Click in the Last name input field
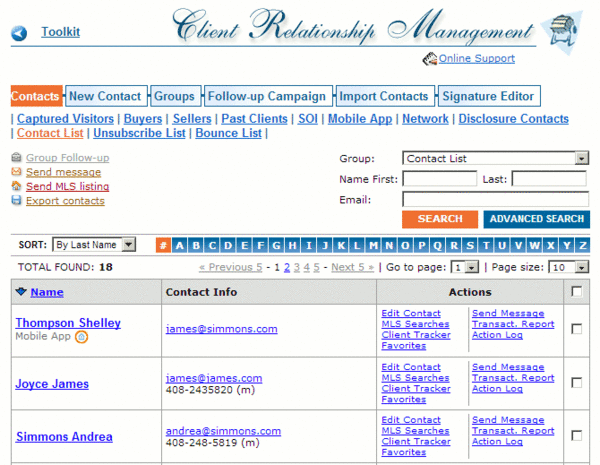The width and height of the screenshot is (600, 465). point(549,179)
